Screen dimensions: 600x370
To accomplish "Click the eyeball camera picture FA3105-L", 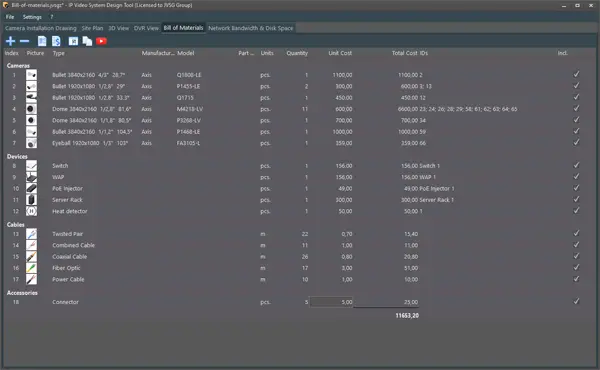I will pos(31,143).
